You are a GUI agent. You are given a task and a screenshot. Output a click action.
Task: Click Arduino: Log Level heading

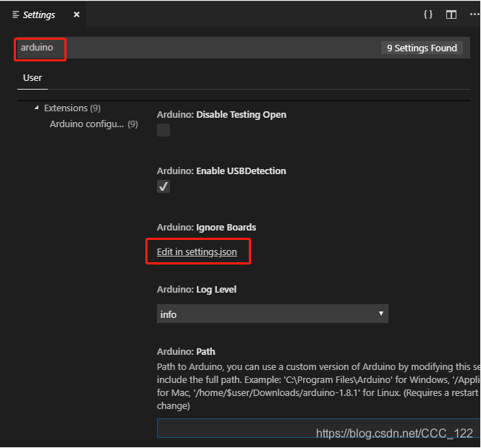point(197,290)
